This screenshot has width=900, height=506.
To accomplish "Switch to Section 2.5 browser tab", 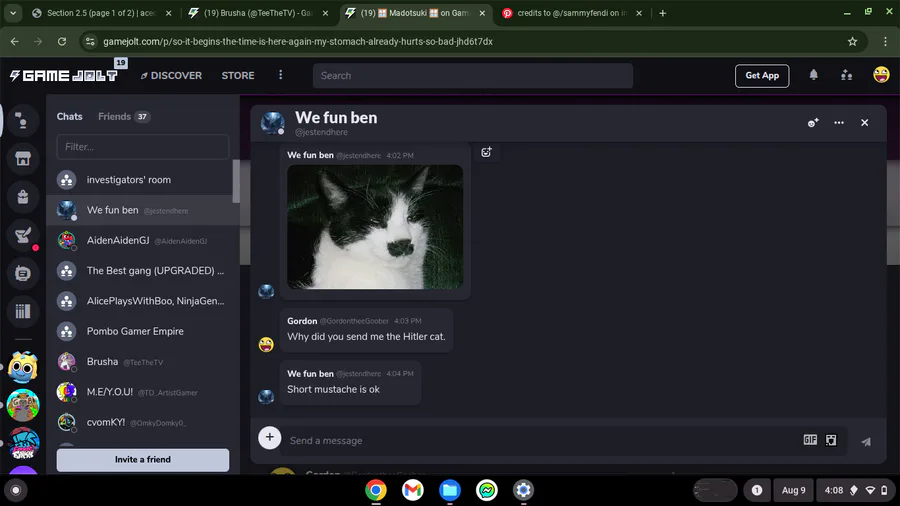I will (x=101, y=13).
